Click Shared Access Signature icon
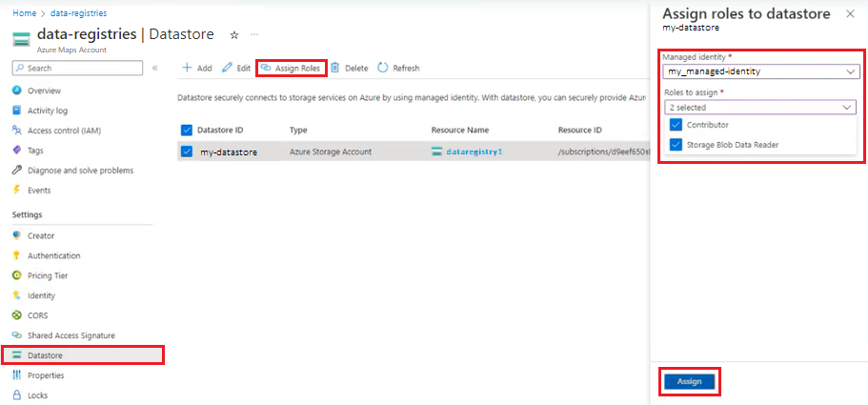868x405 pixels. (x=16, y=335)
